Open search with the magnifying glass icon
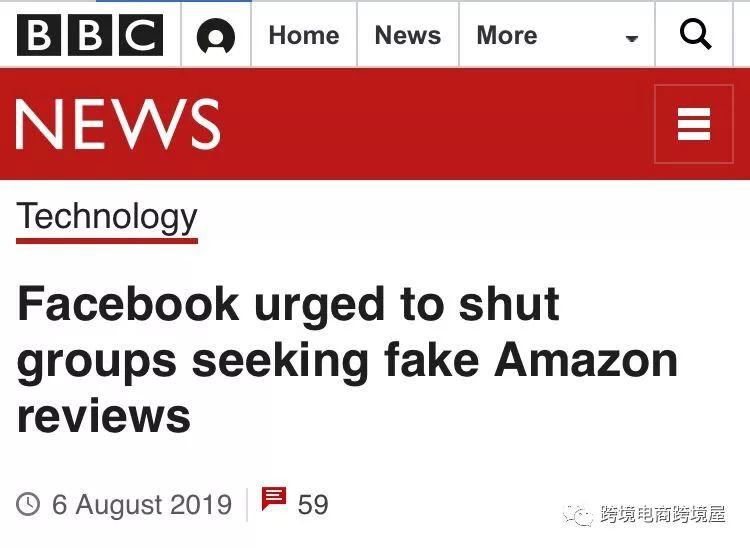 point(695,34)
